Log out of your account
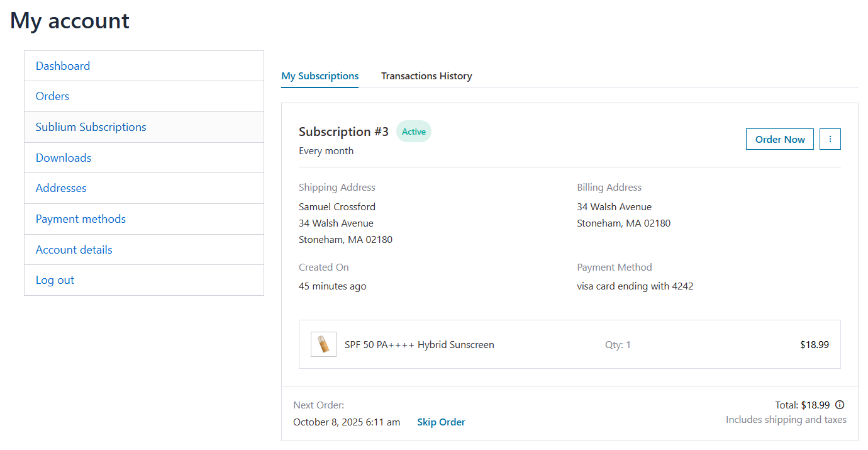 (x=55, y=279)
